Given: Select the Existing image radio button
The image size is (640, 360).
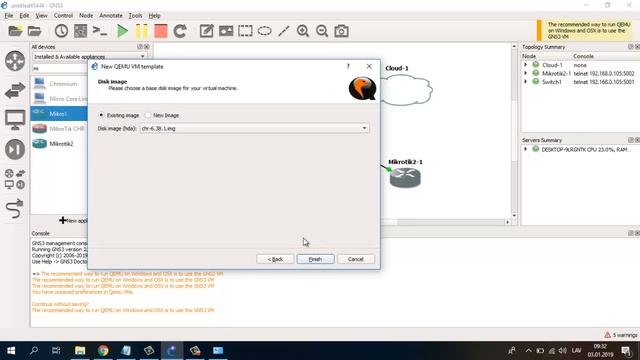Looking at the screenshot, I should coord(101,116).
